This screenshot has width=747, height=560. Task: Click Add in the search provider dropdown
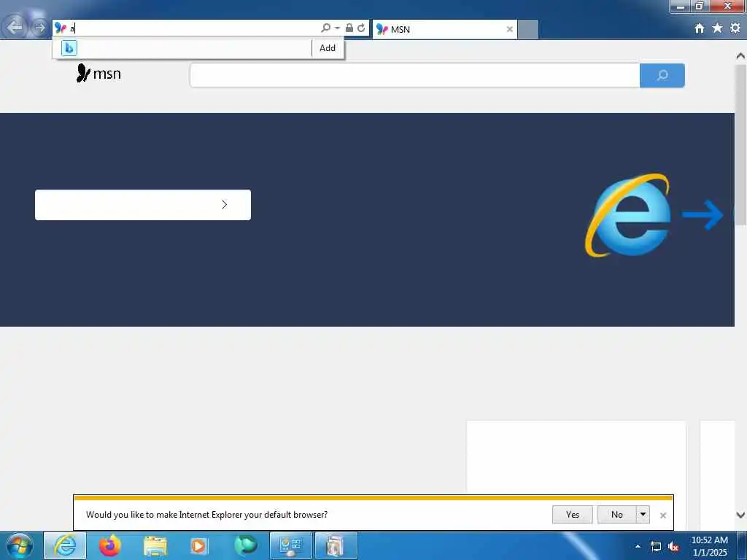328,48
